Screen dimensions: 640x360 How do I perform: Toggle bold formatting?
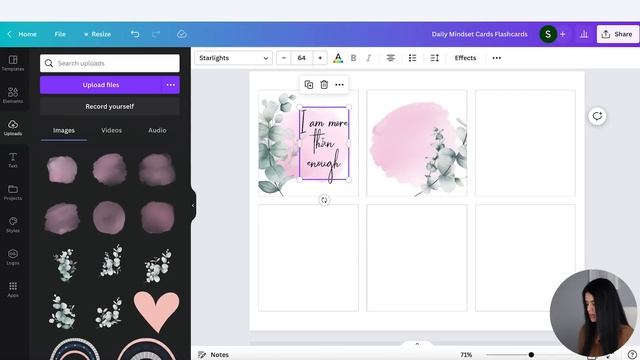[x=353, y=58]
